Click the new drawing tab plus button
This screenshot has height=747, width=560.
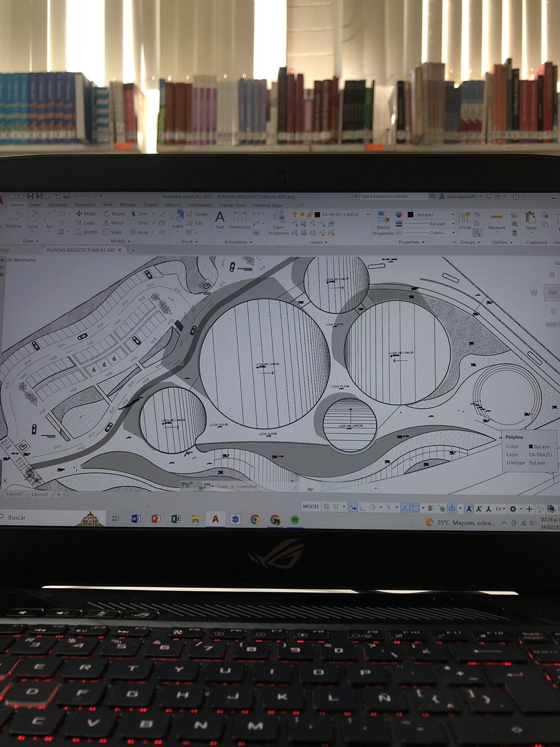coord(133,250)
